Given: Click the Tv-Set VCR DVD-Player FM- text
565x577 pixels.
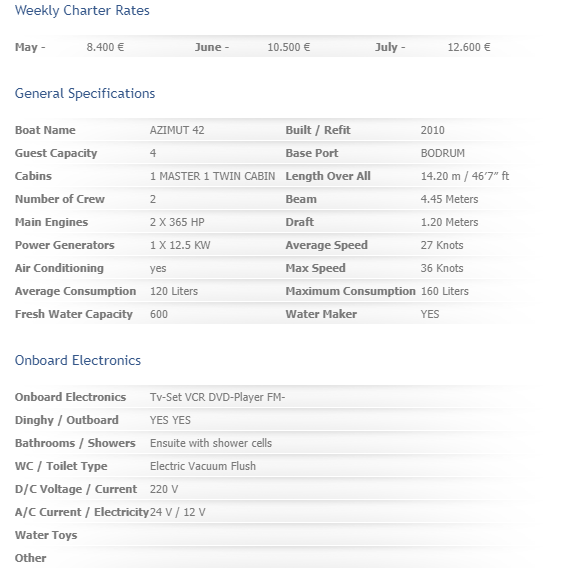Looking at the screenshot, I should [x=218, y=397].
